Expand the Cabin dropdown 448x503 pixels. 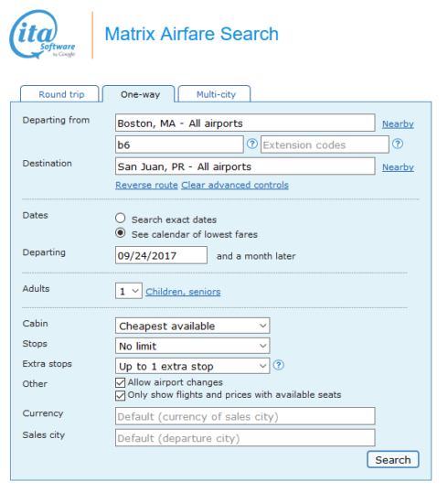click(192, 326)
